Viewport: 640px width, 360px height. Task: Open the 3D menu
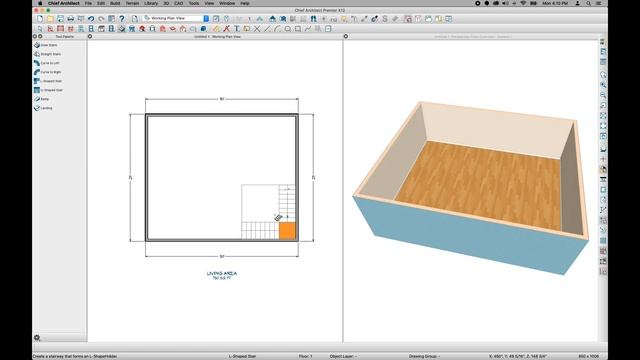[x=166, y=3]
